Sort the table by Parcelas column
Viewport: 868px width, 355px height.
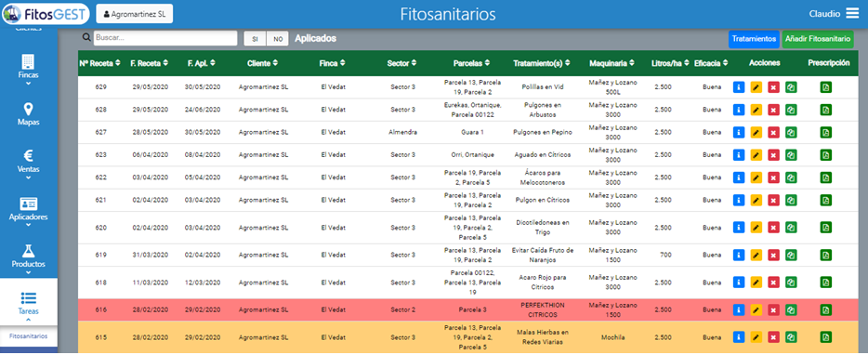click(x=472, y=63)
